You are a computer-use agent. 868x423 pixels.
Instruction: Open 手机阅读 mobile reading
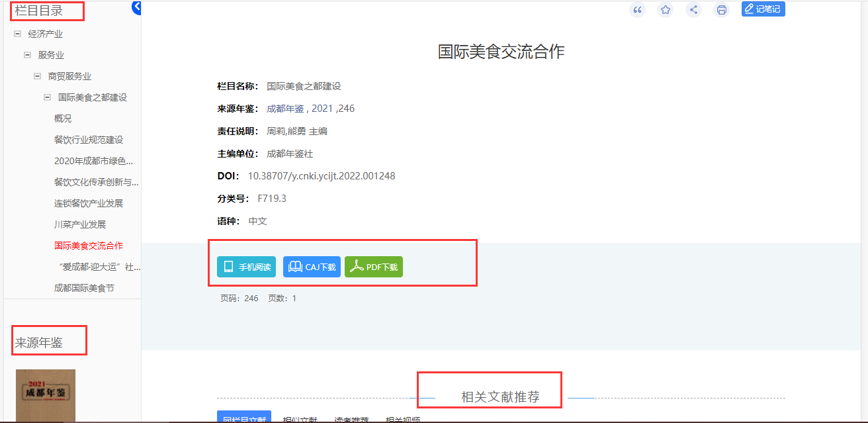click(246, 267)
